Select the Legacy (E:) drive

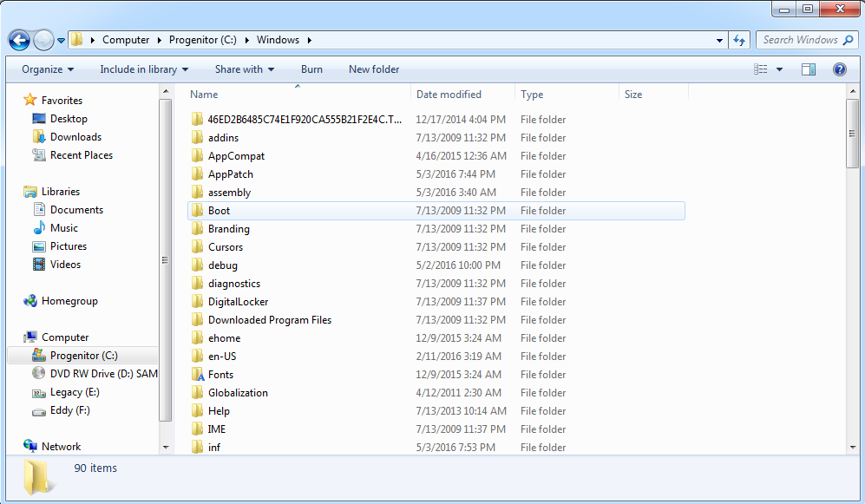(x=75, y=391)
